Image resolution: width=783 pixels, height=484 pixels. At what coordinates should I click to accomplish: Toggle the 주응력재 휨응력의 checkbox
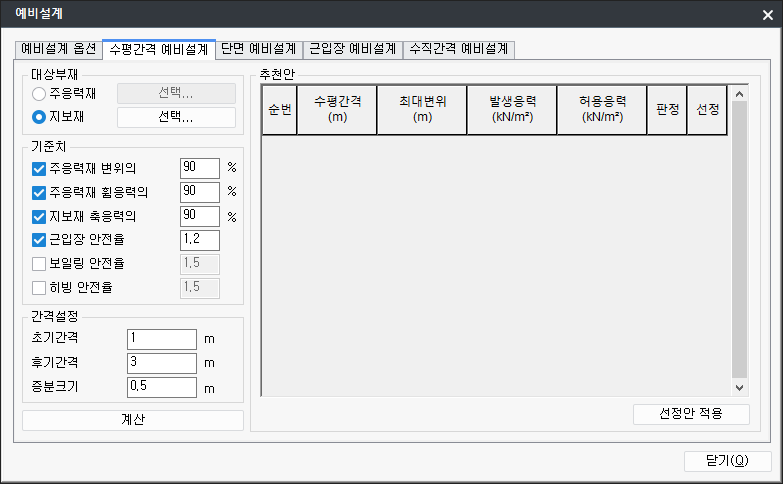coord(40,192)
